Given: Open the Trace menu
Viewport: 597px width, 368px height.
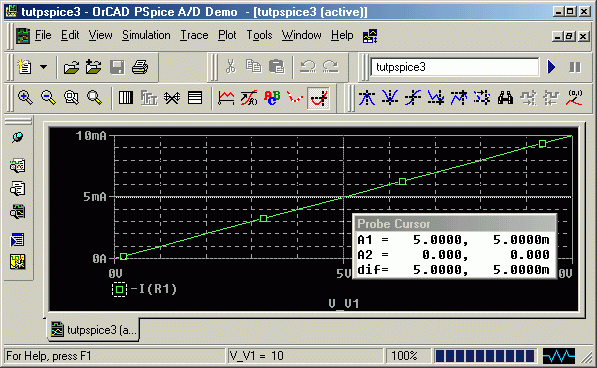Looking at the screenshot, I should (x=194, y=35).
